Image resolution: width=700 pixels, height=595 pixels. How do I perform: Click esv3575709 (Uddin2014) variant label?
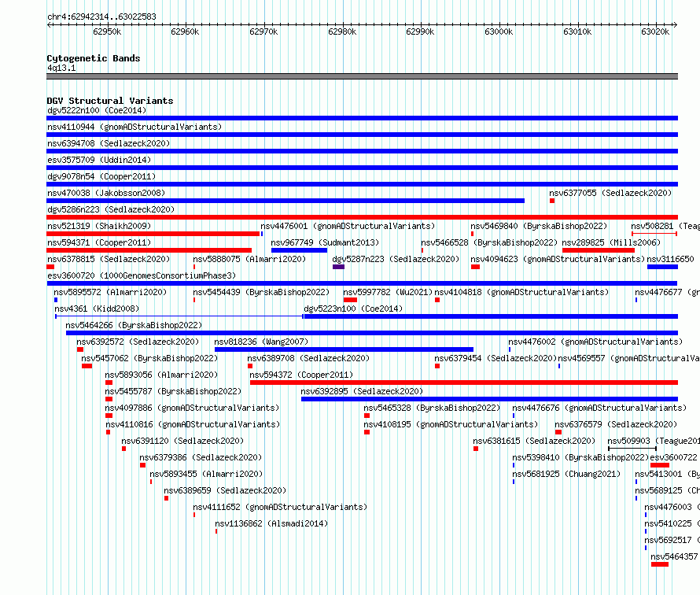tap(99, 160)
